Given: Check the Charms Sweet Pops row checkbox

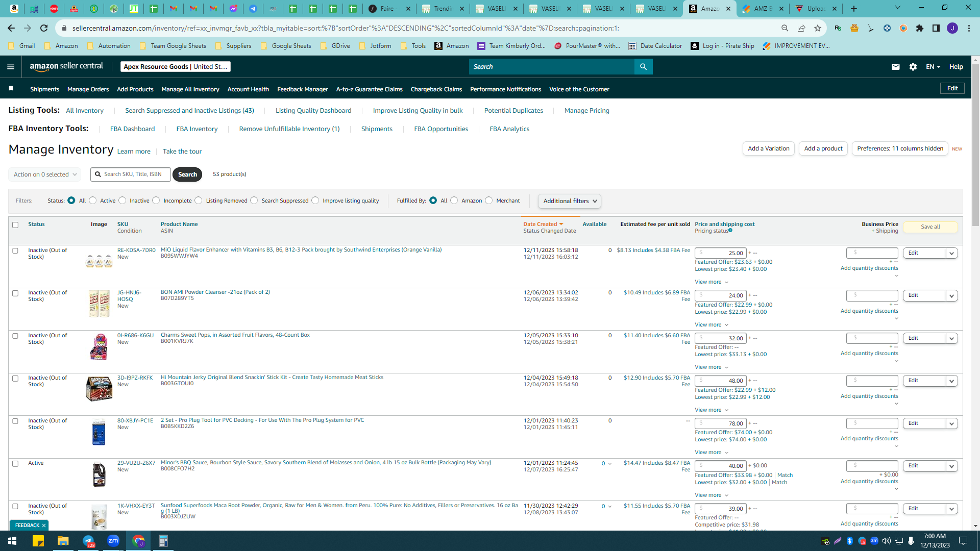Looking at the screenshot, I should (x=15, y=336).
